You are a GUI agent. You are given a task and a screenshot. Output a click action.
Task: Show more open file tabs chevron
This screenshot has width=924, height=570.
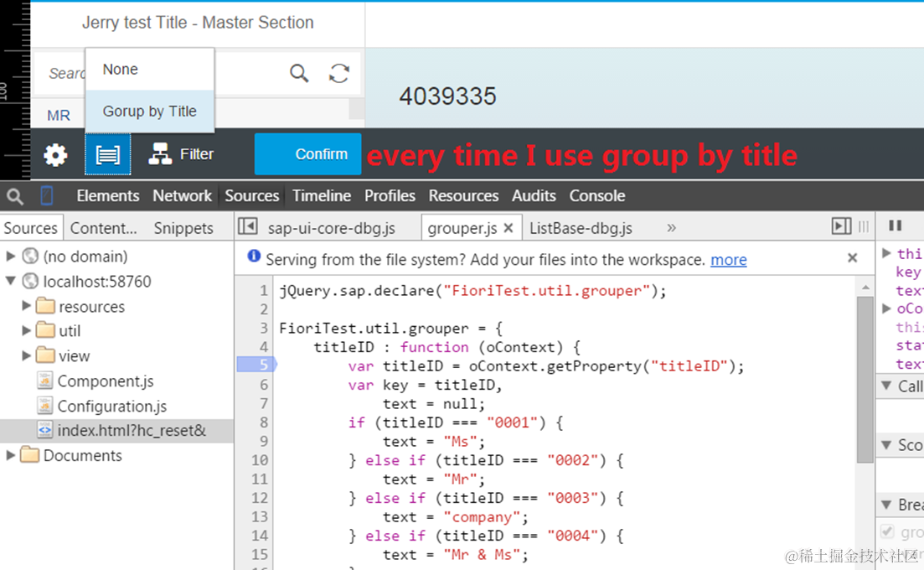[x=671, y=228]
